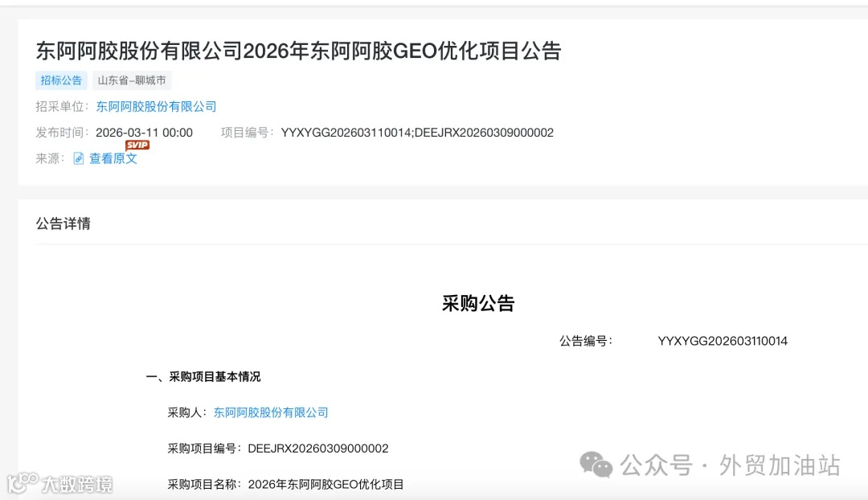
Task: Click the announcement number YYXYGG202603110014 beside 公告编号
Action: coord(723,341)
